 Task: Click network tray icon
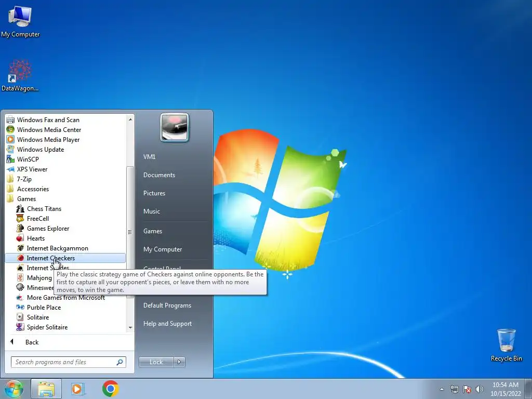point(454,389)
